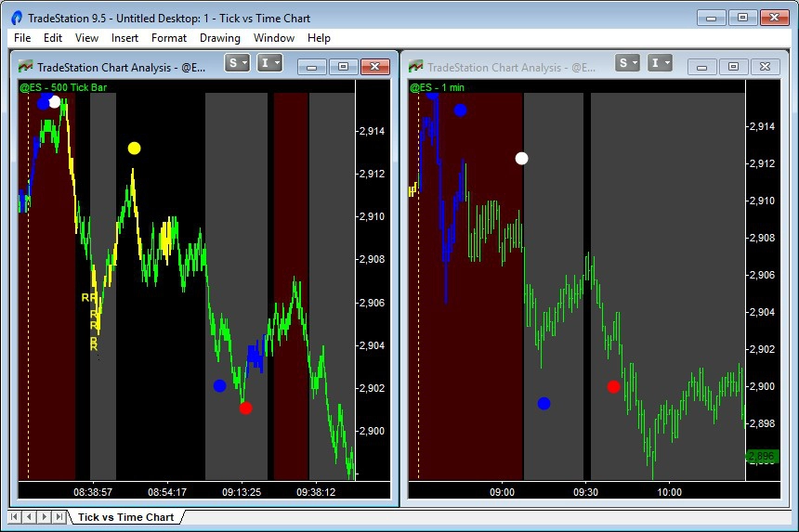Open the Drawing menu

pyautogui.click(x=220, y=38)
